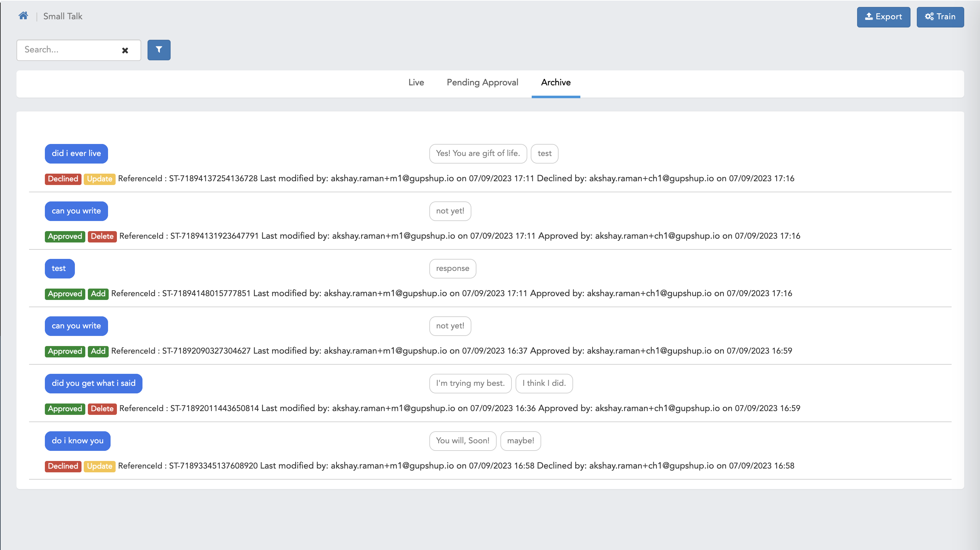This screenshot has width=980, height=550.
Task: Click the Declined badge for ST-71894137254136728
Action: pyautogui.click(x=63, y=179)
